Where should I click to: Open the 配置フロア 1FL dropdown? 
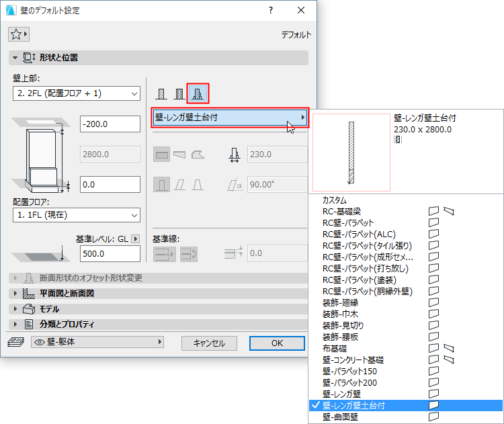click(77, 215)
